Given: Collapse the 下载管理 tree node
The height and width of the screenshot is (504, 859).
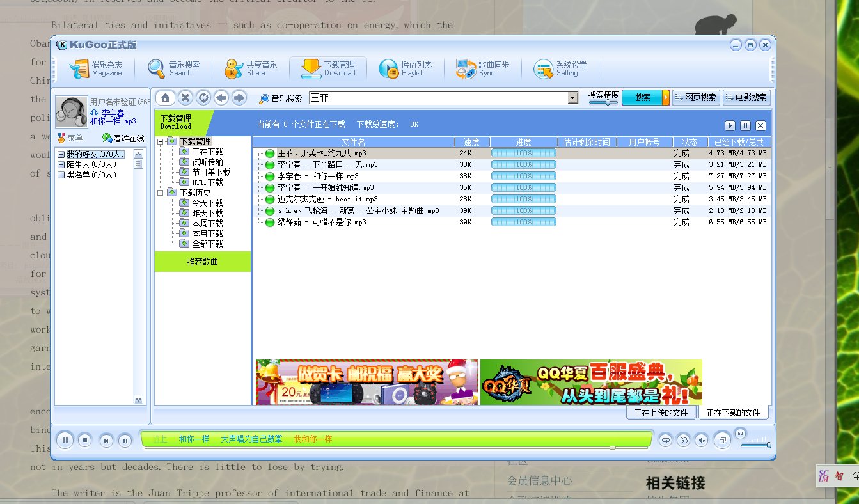Looking at the screenshot, I should click(x=161, y=141).
